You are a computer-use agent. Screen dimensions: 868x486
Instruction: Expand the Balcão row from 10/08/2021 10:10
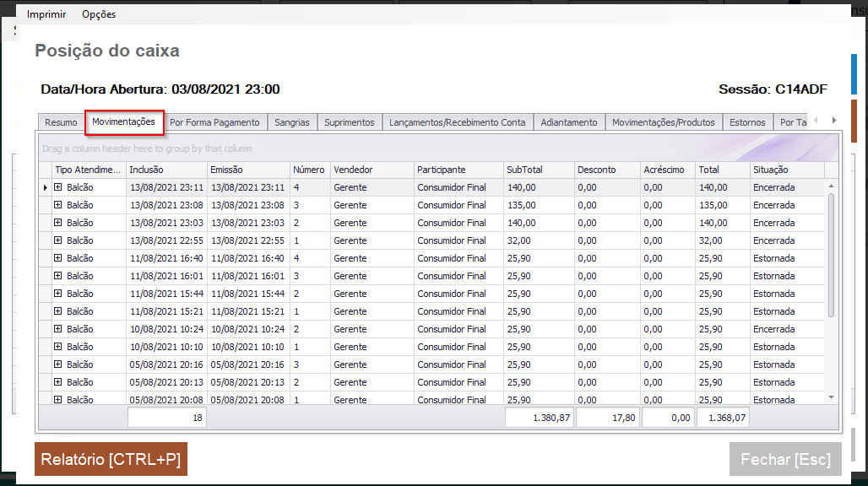58,347
